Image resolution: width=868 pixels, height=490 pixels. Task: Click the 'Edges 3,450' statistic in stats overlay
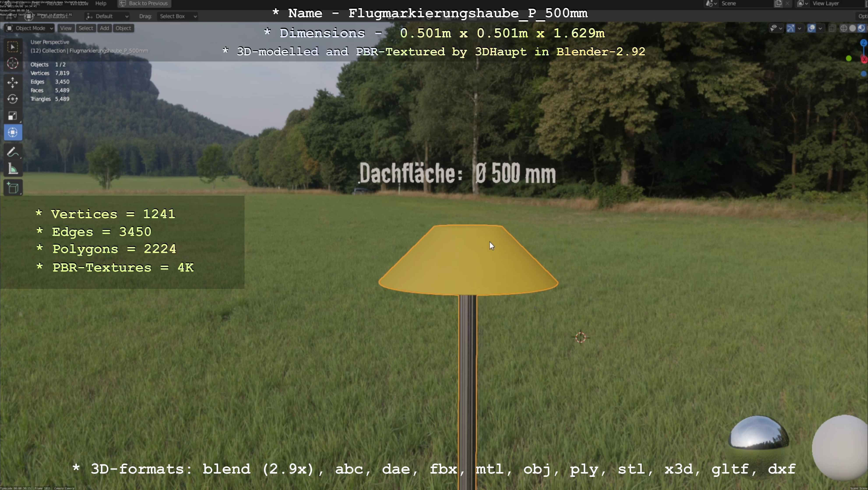tap(50, 82)
